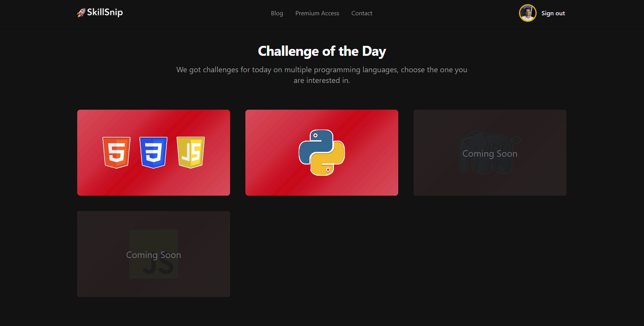Click the 'Challenge of the Day' heading

tap(322, 51)
